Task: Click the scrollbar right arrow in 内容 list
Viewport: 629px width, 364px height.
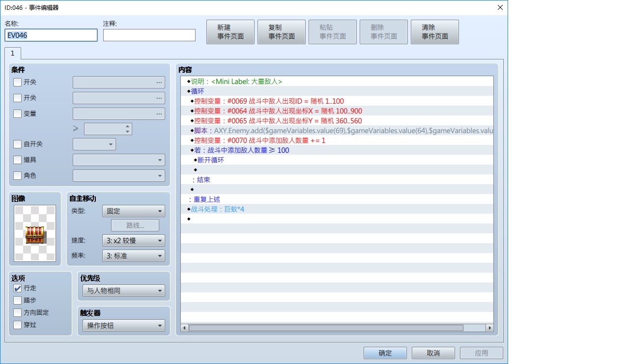Action: (x=489, y=328)
